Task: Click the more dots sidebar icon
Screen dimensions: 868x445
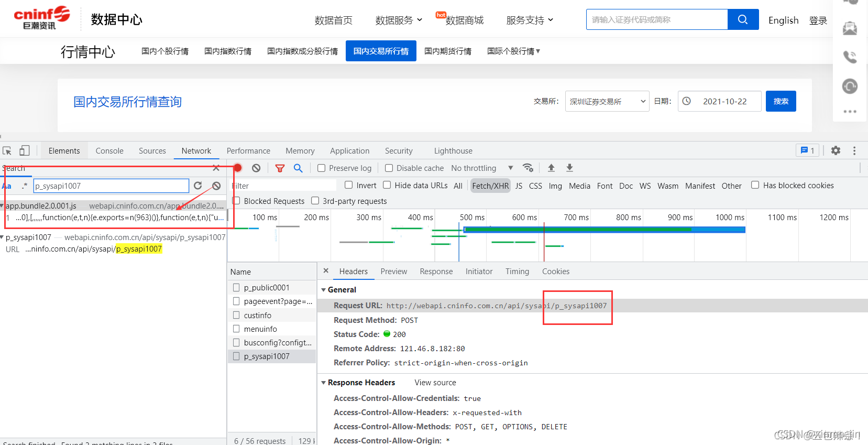Action: coord(850,111)
